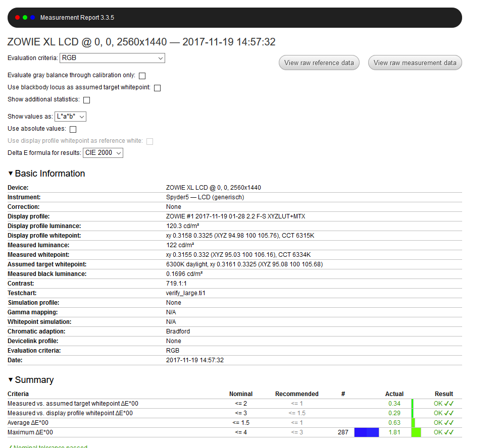Click Measured luminance 122 cd/m² value

[180, 245]
